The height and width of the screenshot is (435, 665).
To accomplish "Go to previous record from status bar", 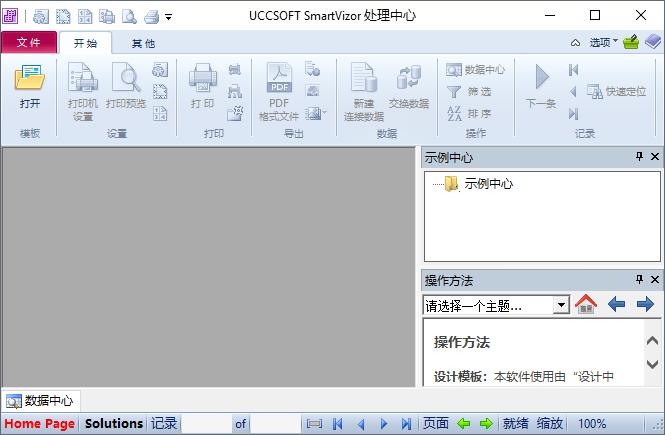I will [361, 424].
